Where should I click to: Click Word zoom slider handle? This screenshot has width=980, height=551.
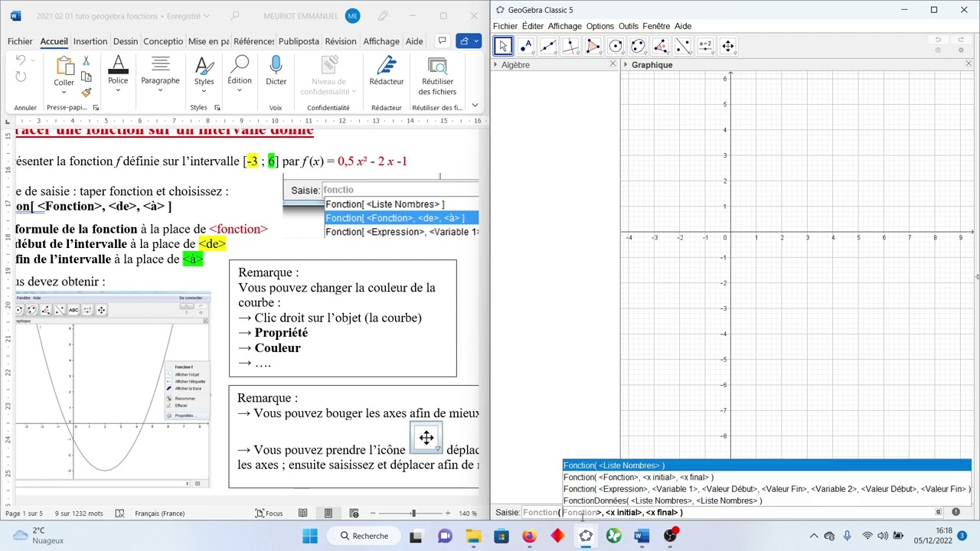(413, 514)
